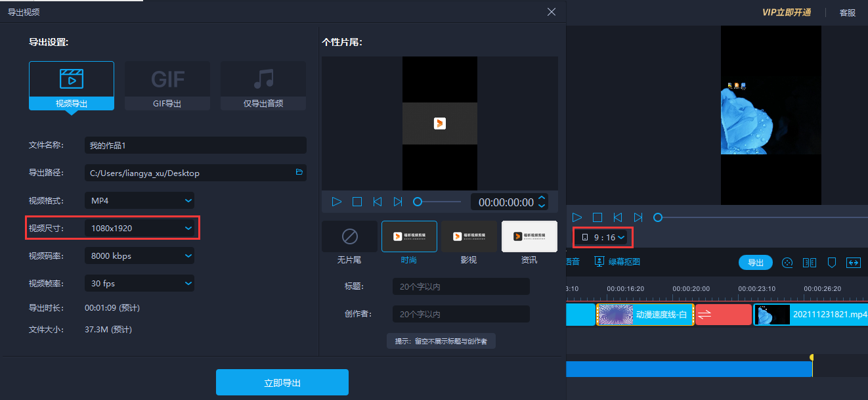Screen dimensions: 868x400
Task: Switch to the GIF导出 tab
Action: click(x=167, y=85)
